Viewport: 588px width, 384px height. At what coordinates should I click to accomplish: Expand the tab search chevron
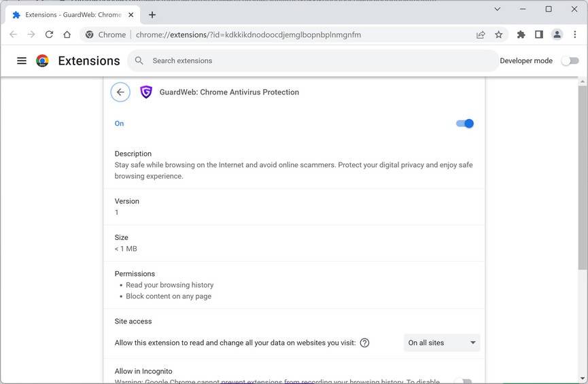click(x=498, y=10)
